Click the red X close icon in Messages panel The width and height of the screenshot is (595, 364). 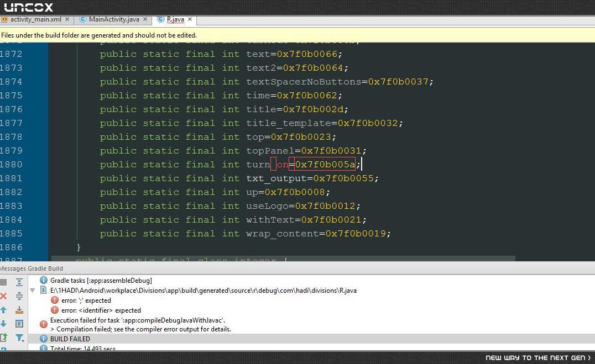click(x=3, y=296)
